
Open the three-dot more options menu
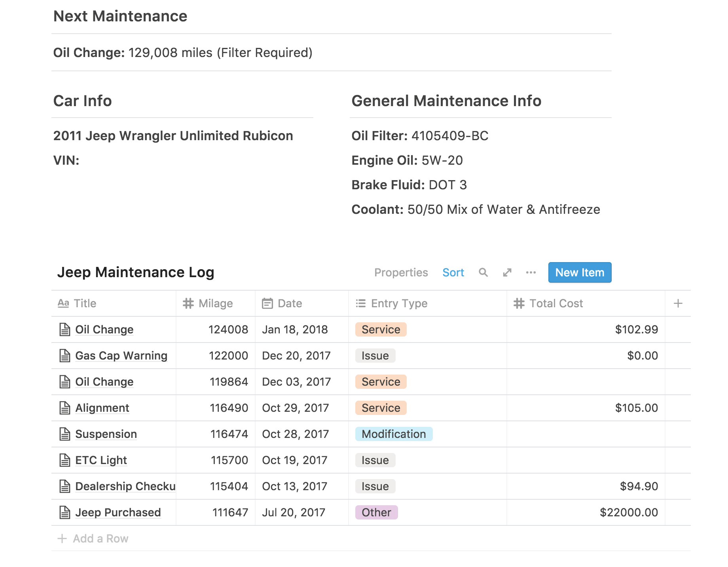coord(531,272)
